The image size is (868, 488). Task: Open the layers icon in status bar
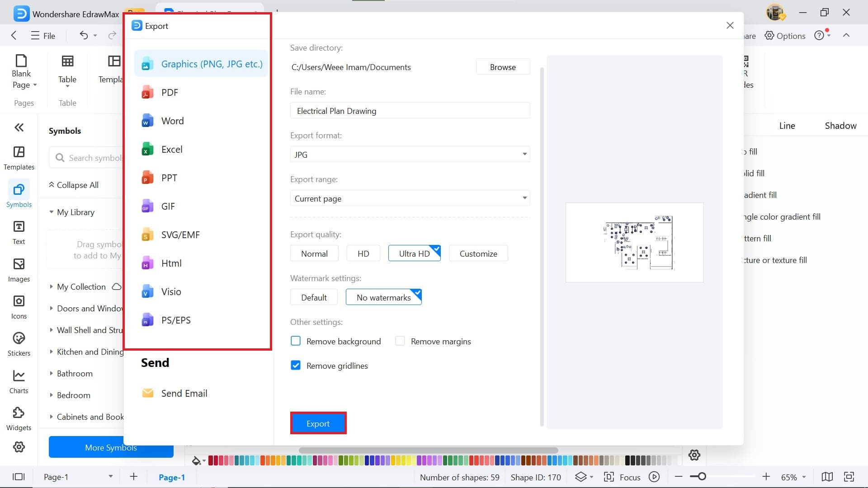580,477
